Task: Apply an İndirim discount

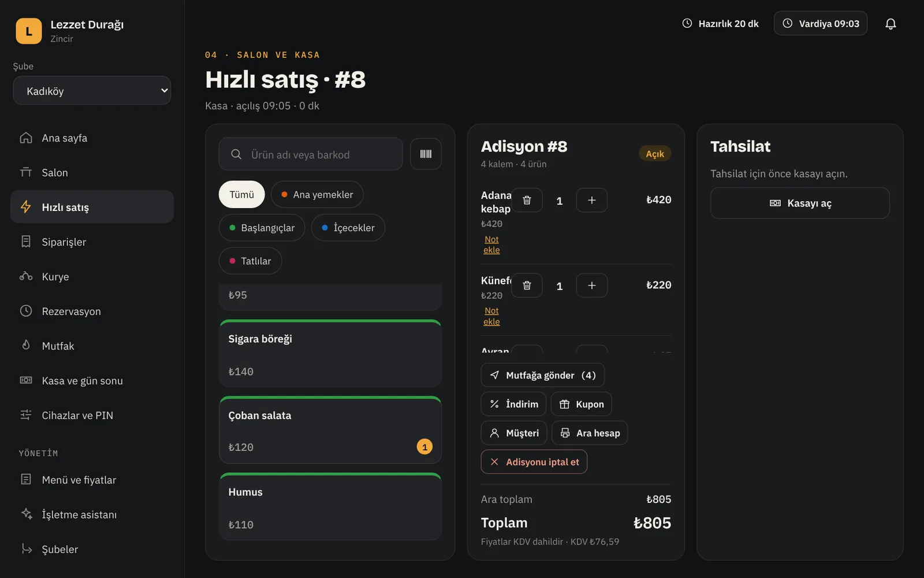Action: [x=513, y=404]
